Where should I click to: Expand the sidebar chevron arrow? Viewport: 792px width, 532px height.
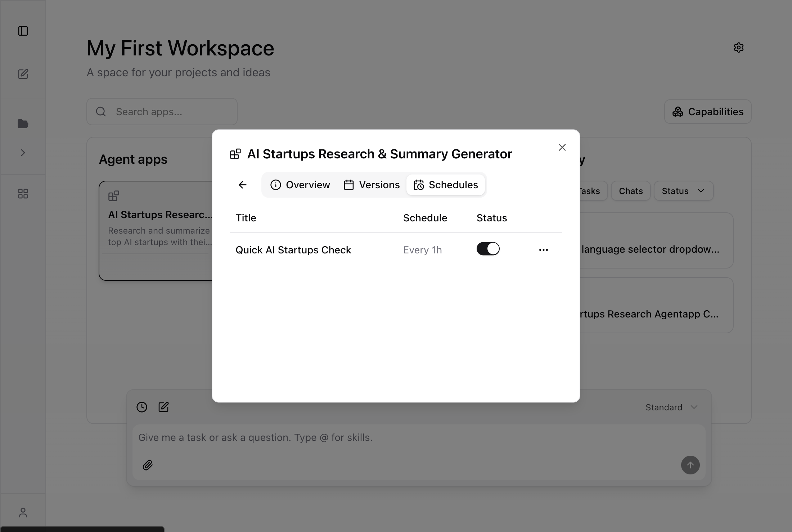pyautogui.click(x=23, y=153)
